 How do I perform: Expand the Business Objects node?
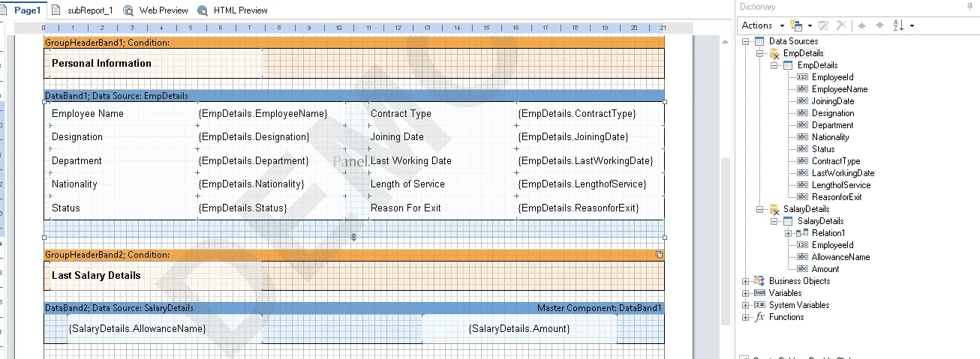[x=745, y=281]
